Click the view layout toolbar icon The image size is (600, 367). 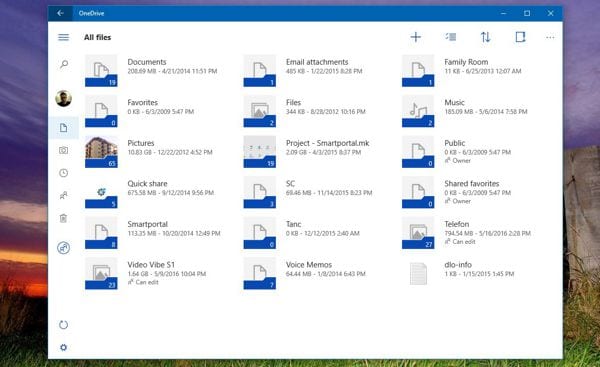(520, 37)
